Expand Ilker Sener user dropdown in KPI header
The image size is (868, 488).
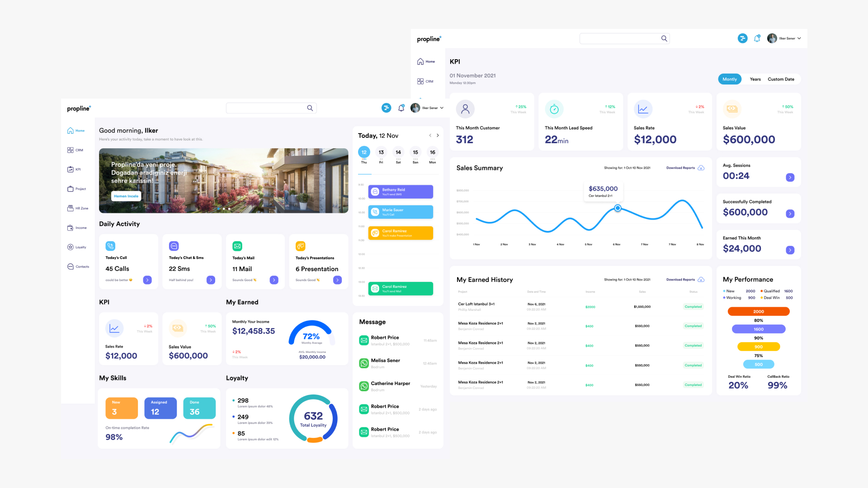[799, 38]
